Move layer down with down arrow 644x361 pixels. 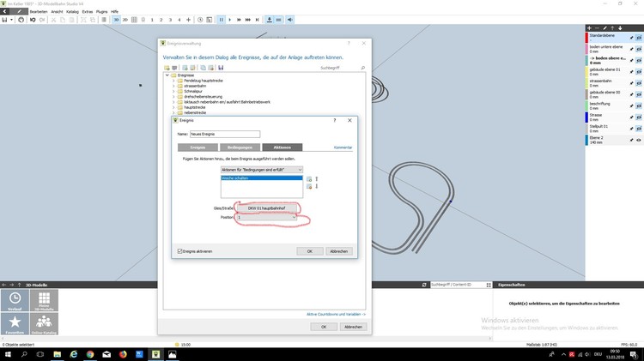[620, 28]
